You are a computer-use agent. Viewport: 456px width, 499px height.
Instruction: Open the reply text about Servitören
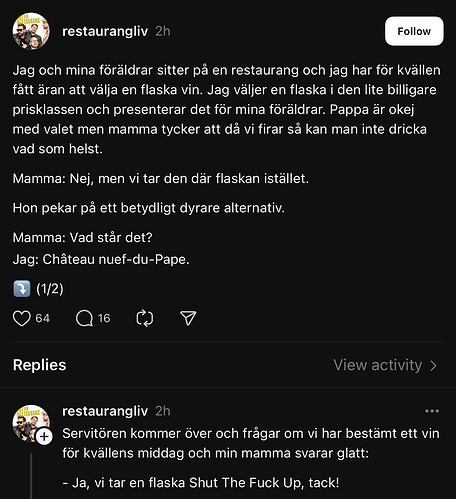[x=251, y=443]
